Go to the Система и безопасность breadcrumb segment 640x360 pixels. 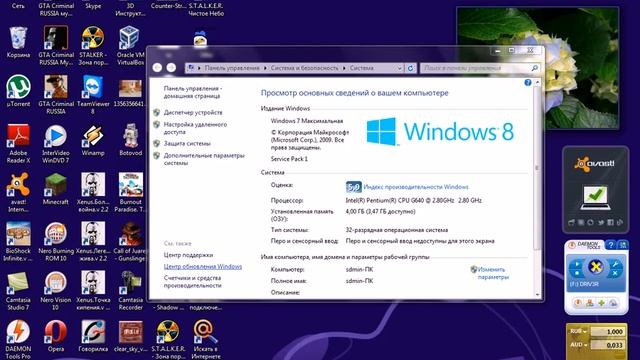click(x=304, y=68)
